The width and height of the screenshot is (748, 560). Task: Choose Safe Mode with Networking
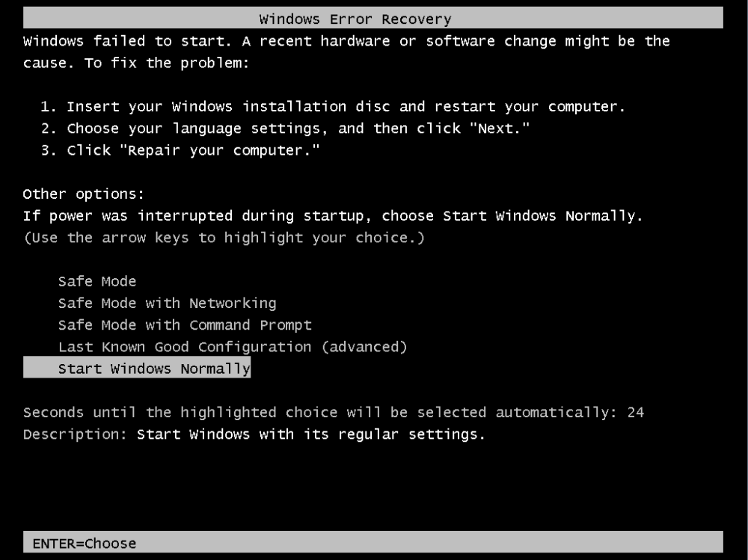[167, 304]
